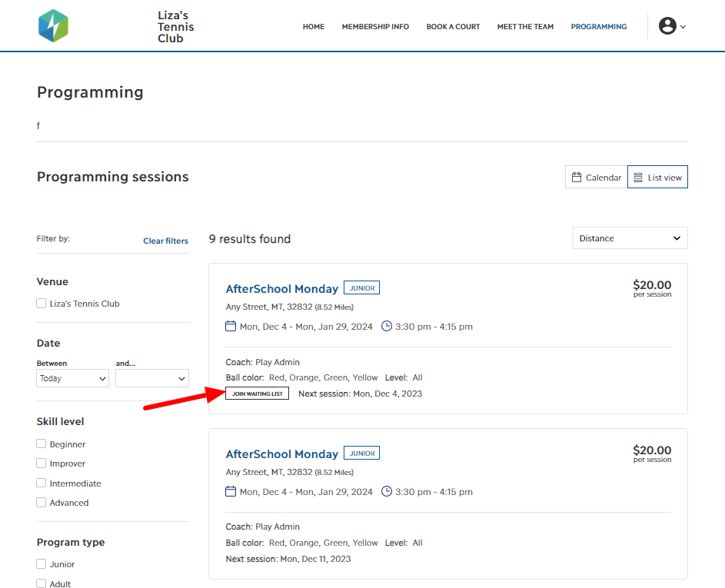Click the calendar icon in the second session card
Viewport: 725px width, 588px height.
230,491
